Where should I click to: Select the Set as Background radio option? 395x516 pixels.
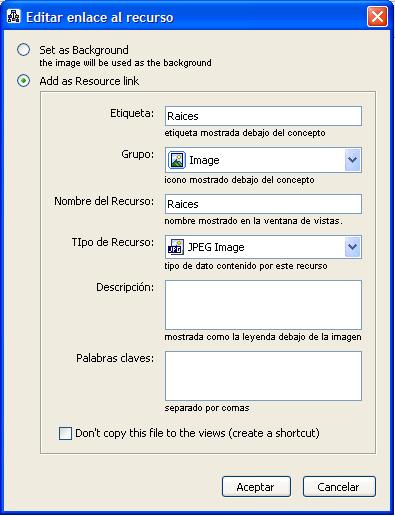(24, 50)
